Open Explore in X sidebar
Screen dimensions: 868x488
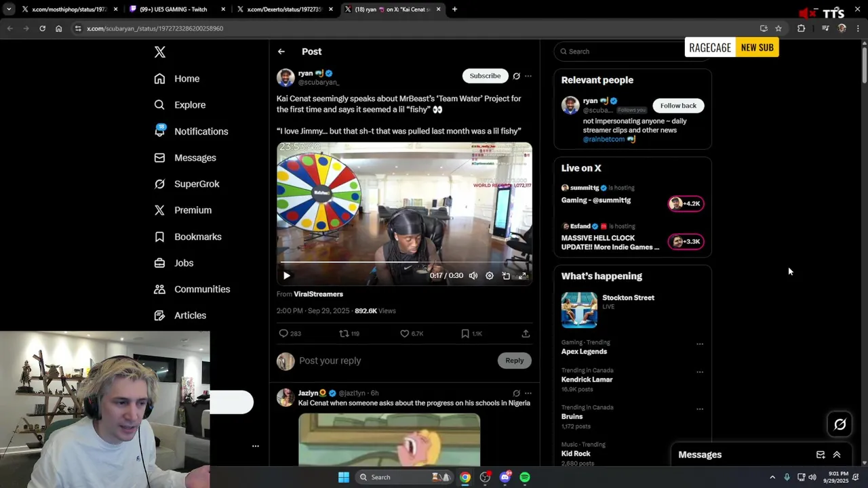coord(180,105)
